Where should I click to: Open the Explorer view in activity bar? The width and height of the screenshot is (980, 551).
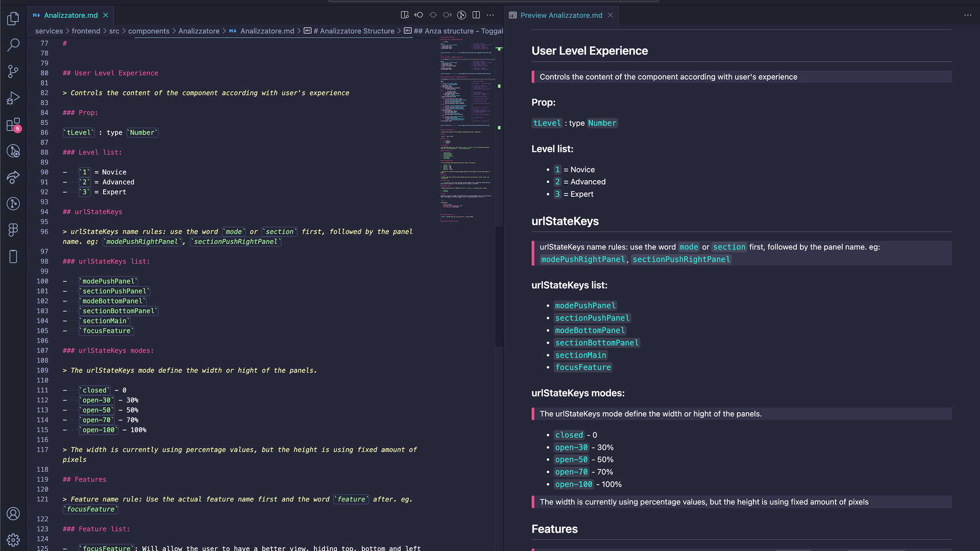(x=13, y=19)
